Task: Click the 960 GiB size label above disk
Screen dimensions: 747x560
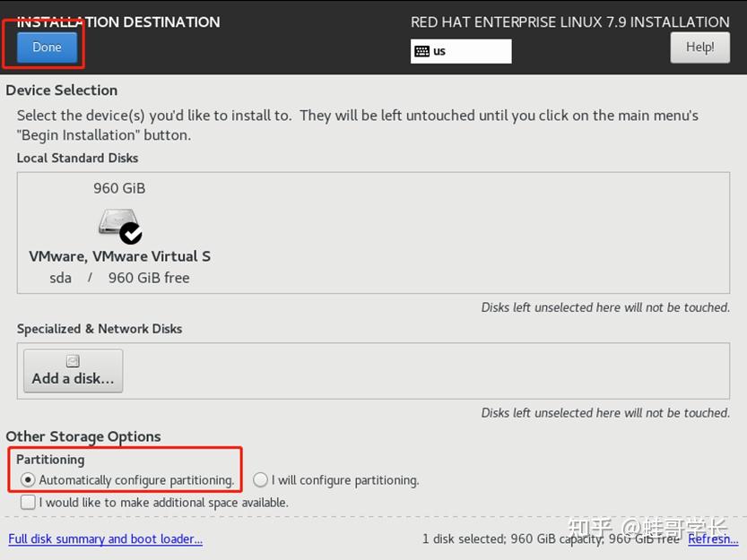Action: 119,188
